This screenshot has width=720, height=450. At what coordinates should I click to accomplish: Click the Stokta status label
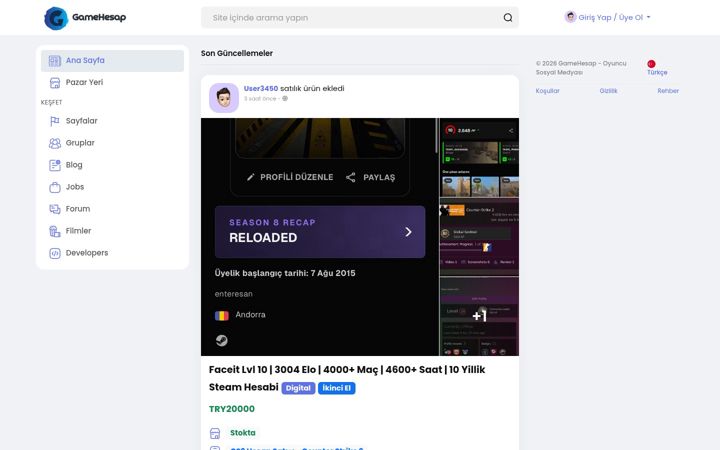[x=242, y=433]
